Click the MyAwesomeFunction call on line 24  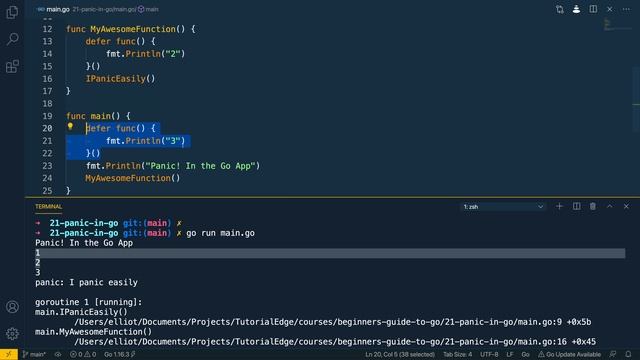pos(133,178)
